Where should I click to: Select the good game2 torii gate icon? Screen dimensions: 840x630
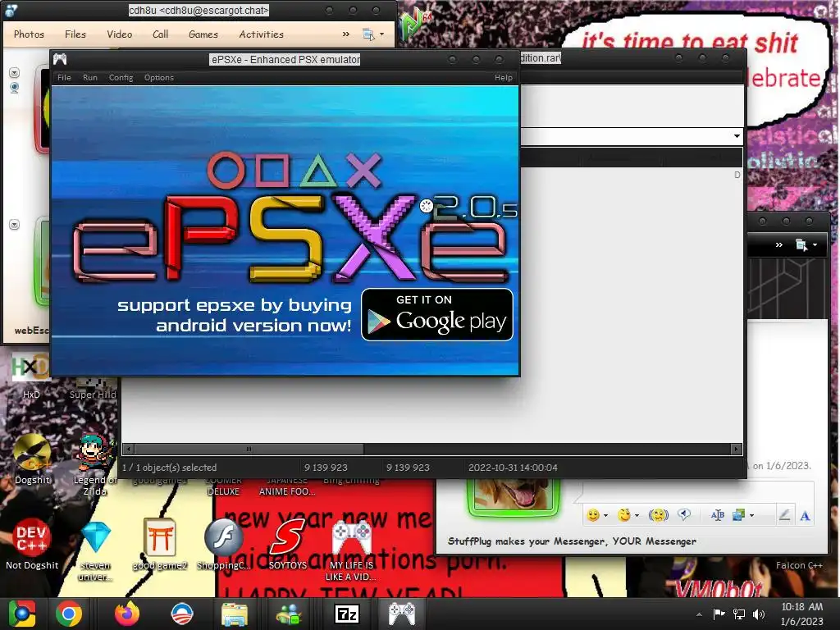160,545
